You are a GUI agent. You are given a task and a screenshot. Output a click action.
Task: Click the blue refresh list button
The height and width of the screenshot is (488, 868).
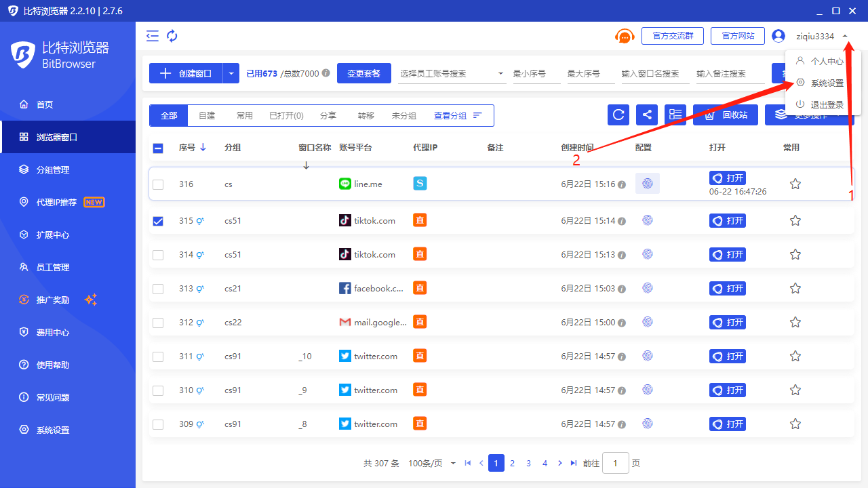click(x=618, y=115)
